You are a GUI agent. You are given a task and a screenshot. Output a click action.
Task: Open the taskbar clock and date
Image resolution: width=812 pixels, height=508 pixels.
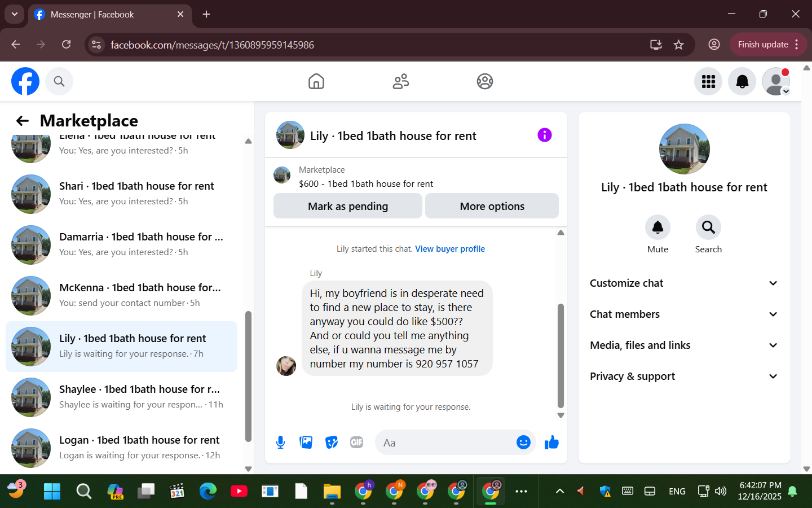[760, 491]
